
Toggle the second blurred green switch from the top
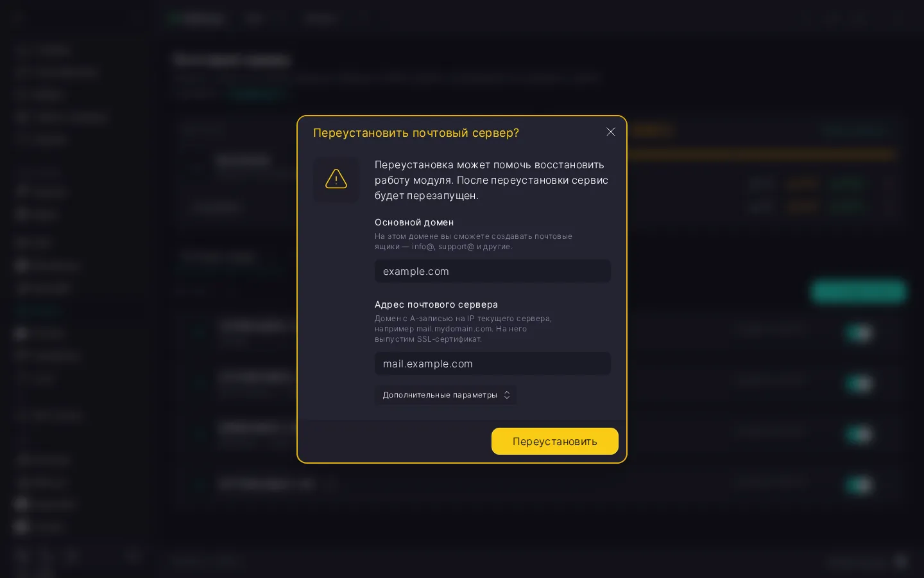859,383
